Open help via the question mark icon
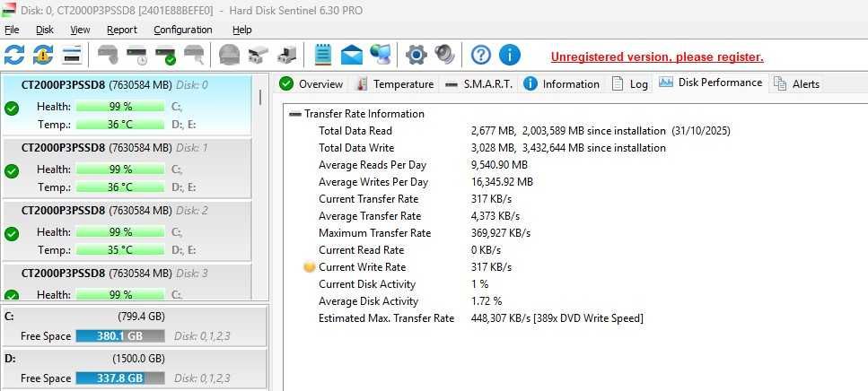Screen dimensions: 868x391 coord(481,55)
